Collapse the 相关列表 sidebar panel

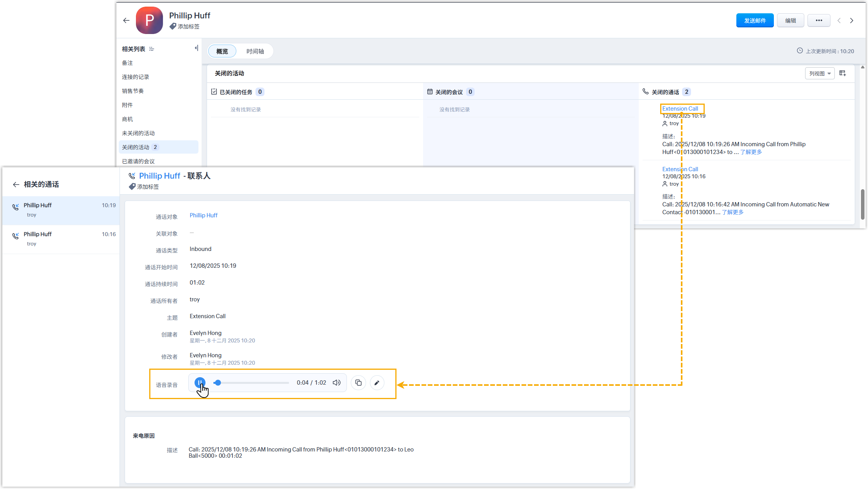click(196, 48)
